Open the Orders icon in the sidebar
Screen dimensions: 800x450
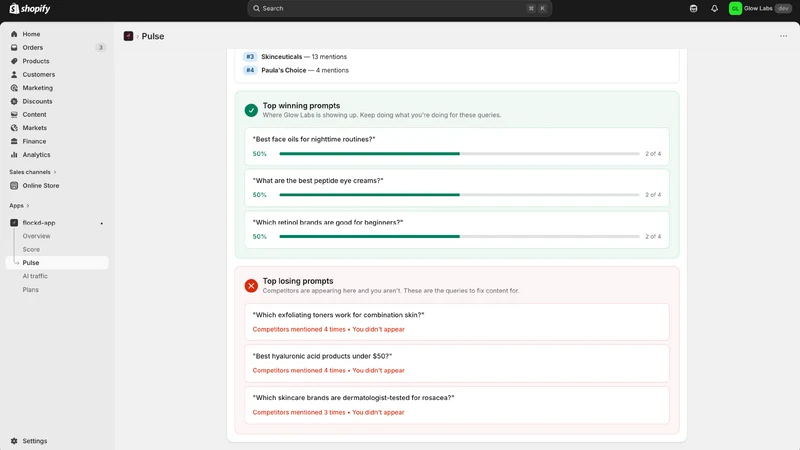pyautogui.click(x=14, y=47)
